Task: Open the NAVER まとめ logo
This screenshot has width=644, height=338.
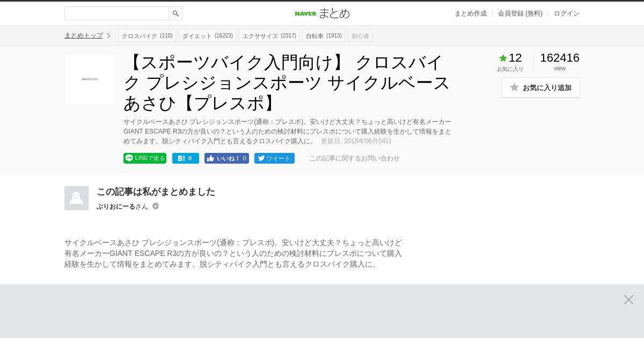Action: [x=322, y=13]
